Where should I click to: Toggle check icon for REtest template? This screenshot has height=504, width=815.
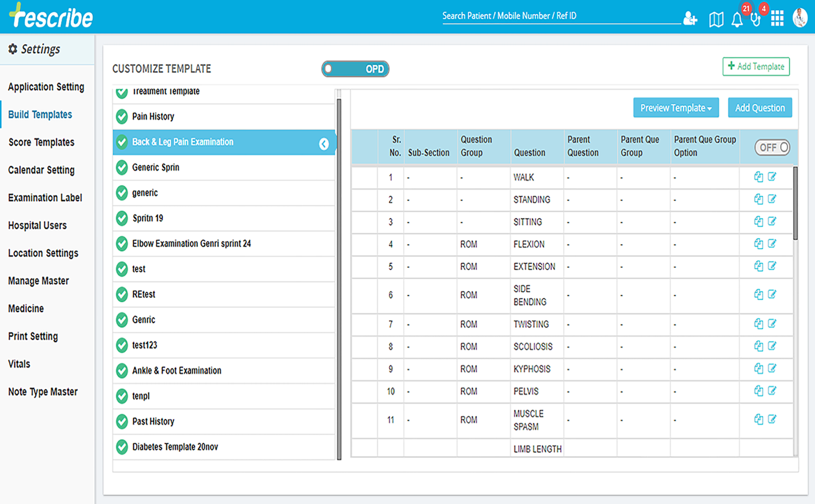122,294
